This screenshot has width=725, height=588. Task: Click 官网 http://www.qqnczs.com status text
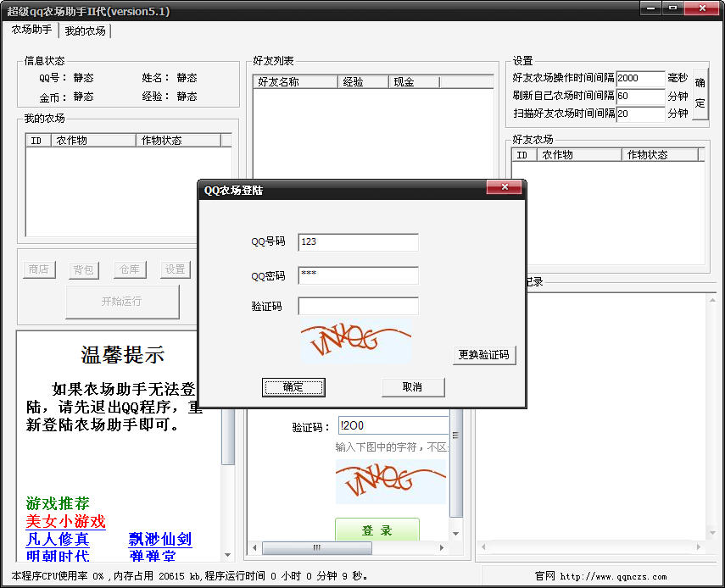click(x=600, y=576)
